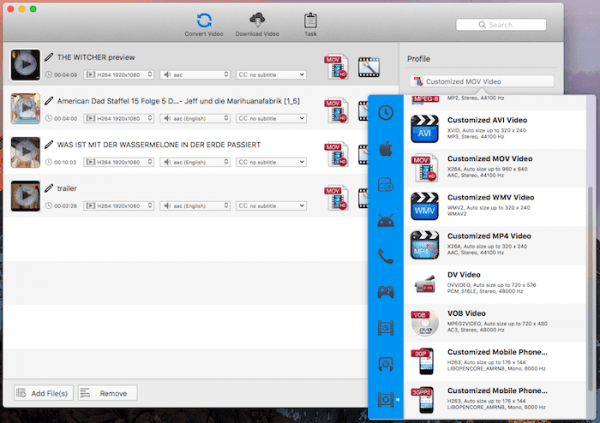
Task: Open subtitle dropdown for trailer video
Action: click(x=271, y=205)
